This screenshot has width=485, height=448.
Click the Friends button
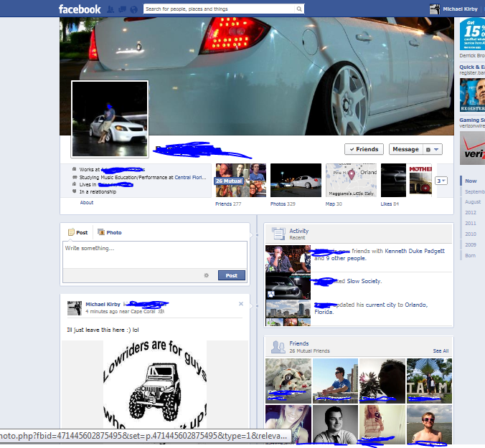(x=364, y=149)
